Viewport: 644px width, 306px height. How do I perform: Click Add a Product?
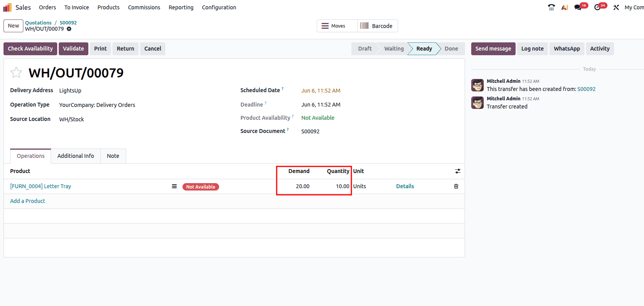28,201
